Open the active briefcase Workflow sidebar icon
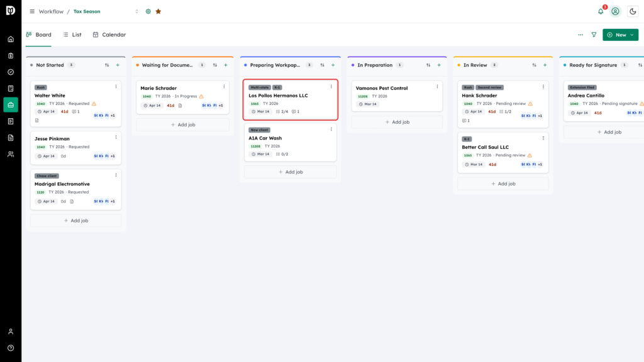 coord(11,105)
